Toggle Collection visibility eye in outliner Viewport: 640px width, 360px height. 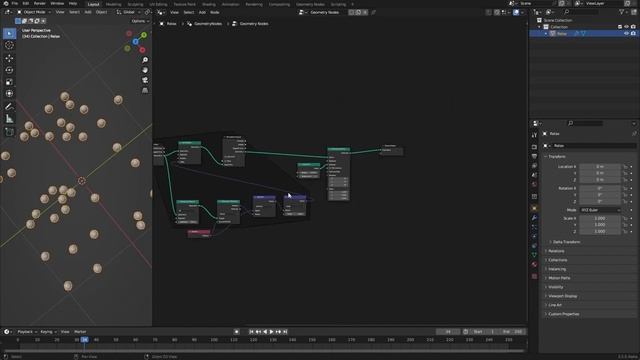click(627, 27)
